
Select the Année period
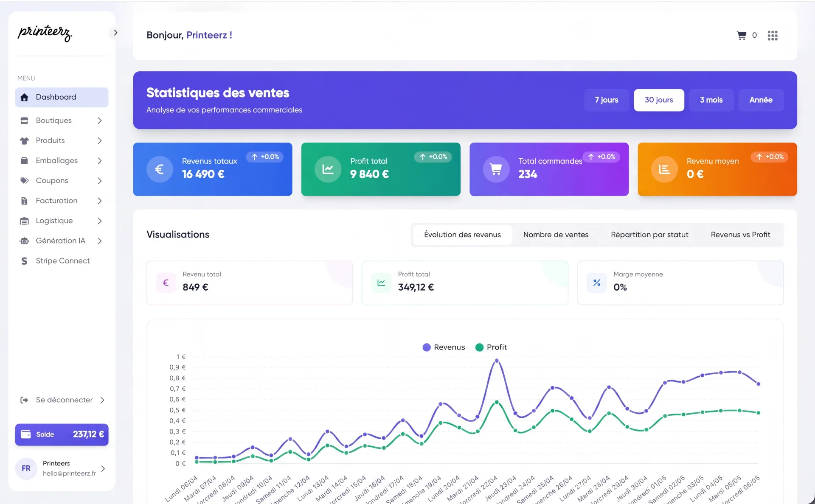(x=761, y=100)
